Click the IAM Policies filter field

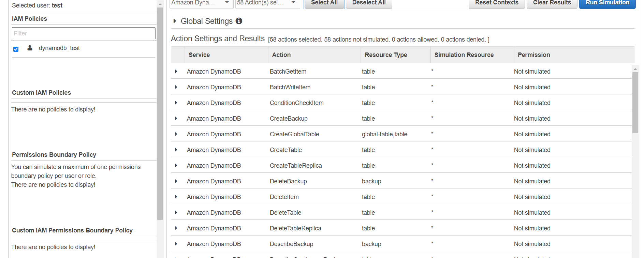click(x=84, y=33)
